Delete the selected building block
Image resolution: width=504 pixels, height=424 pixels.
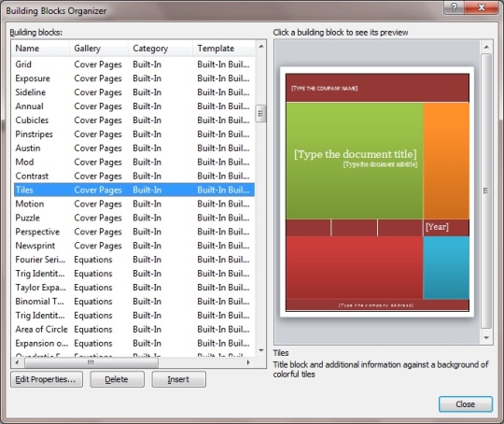117,379
